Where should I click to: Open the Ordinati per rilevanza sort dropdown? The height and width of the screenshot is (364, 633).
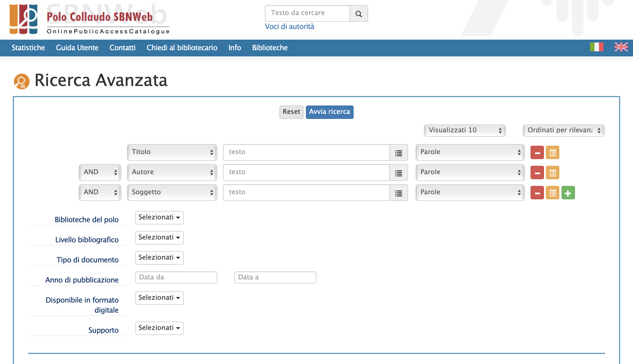click(x=564, y=130)
